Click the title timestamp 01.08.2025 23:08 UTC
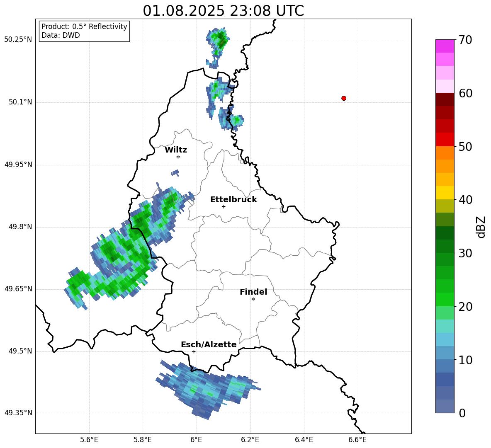 click(x=224, y=11)
